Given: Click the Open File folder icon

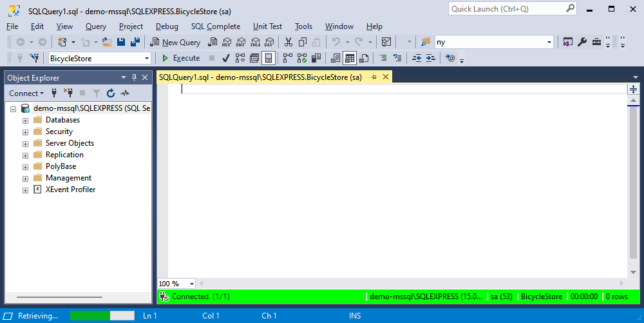Looking at the screenshot, I should pos(107,42).
